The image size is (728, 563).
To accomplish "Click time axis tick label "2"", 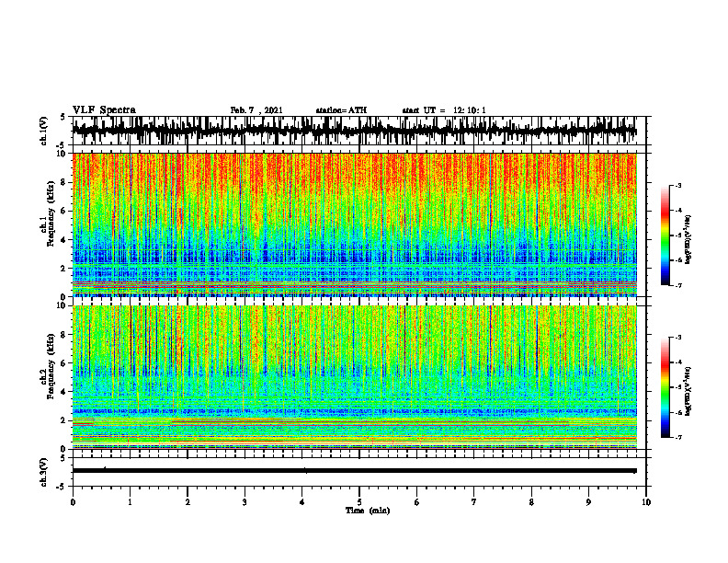I will click(x=188, y=502).
